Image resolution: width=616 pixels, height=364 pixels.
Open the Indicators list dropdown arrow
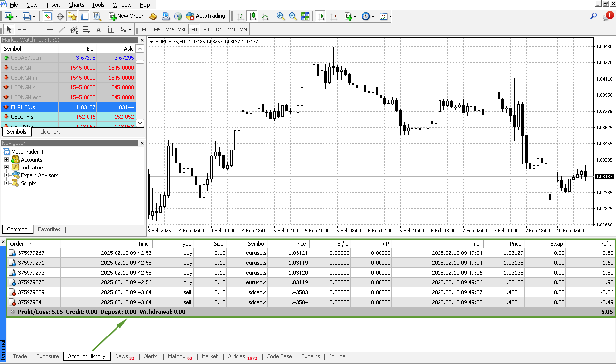tap(355, 16)
